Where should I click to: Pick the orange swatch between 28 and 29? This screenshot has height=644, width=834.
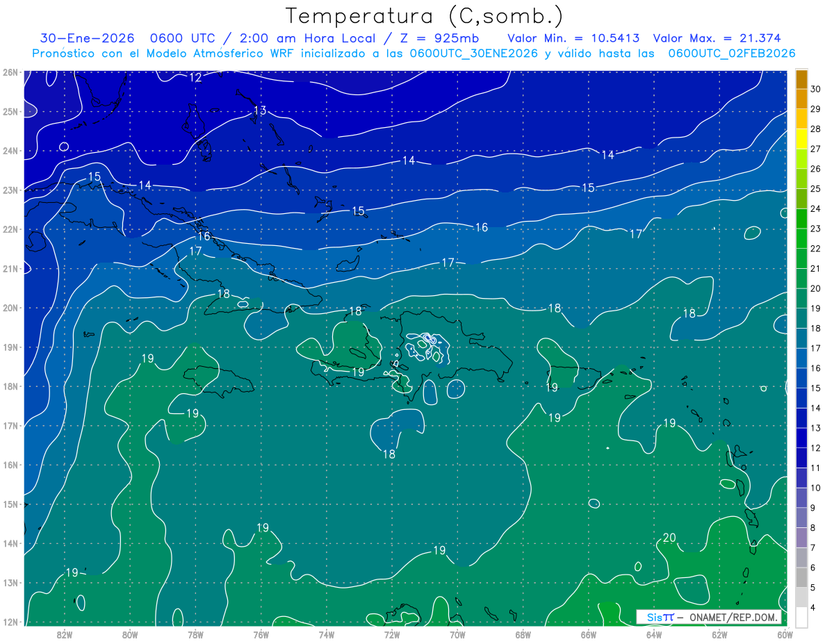(801, 119)
